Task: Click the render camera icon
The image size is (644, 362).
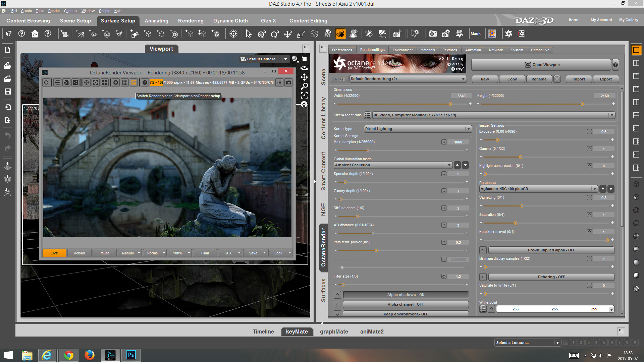Action: pos(433,34)
